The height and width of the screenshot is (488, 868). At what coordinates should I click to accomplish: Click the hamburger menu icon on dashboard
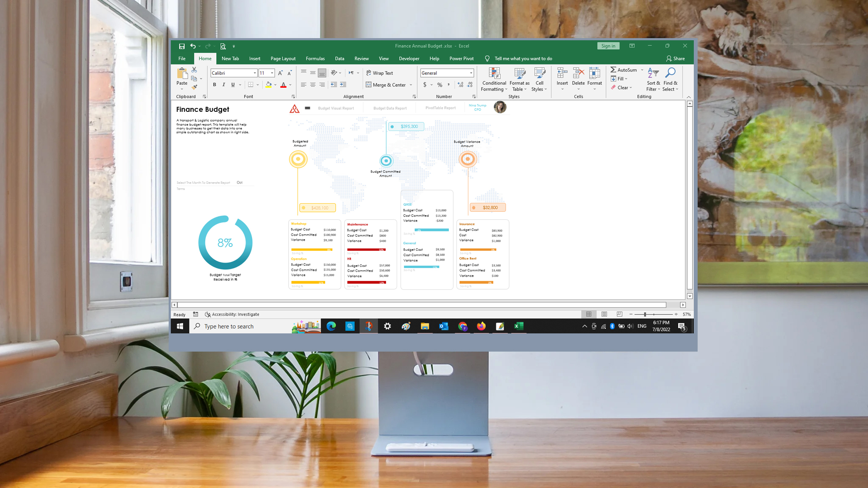[x=308, y=108]
